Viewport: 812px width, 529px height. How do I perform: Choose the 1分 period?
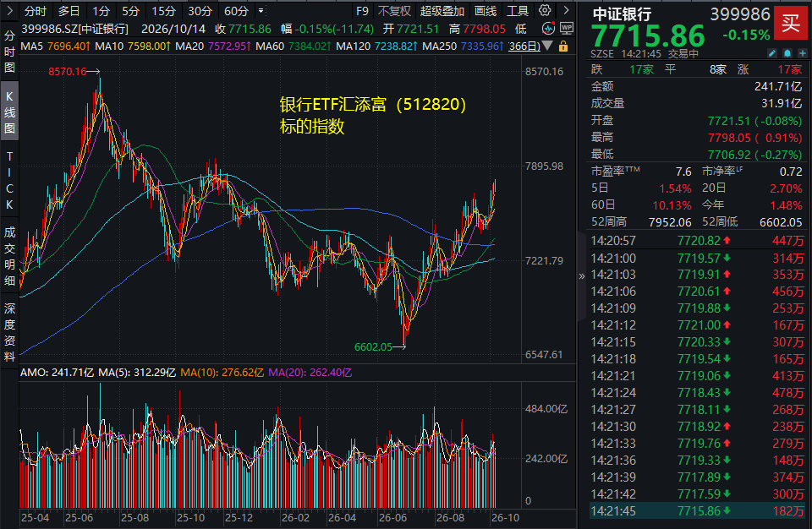click(101, 11)
